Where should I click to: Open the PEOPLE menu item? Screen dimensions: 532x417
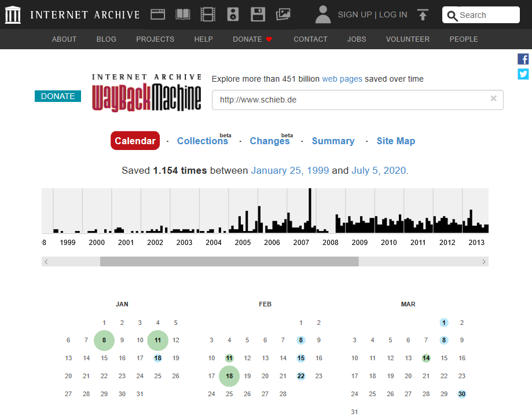coord(464,39)
